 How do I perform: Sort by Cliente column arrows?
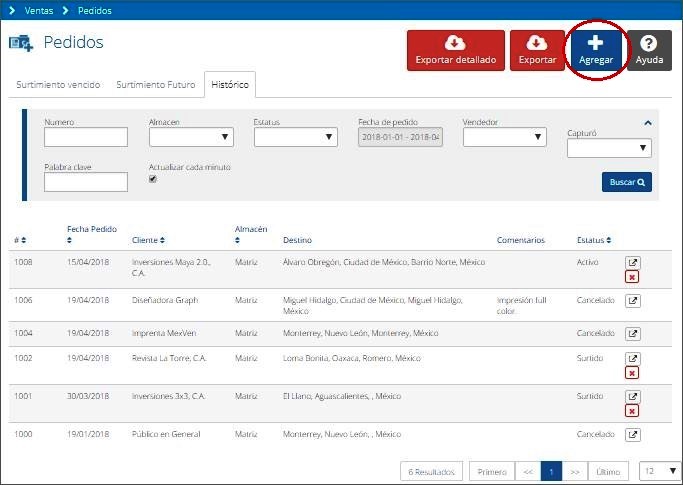[162, 240]
